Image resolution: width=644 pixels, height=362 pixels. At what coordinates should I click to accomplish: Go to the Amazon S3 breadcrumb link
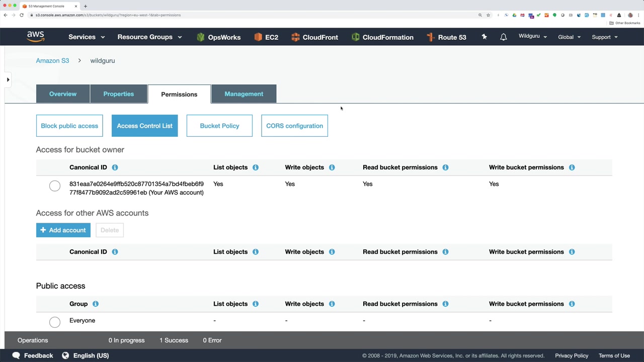(x=52, y=61)
